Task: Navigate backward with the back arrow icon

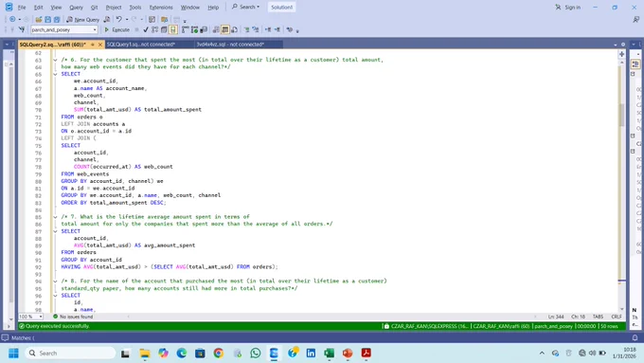Action: tap(12, 19)
